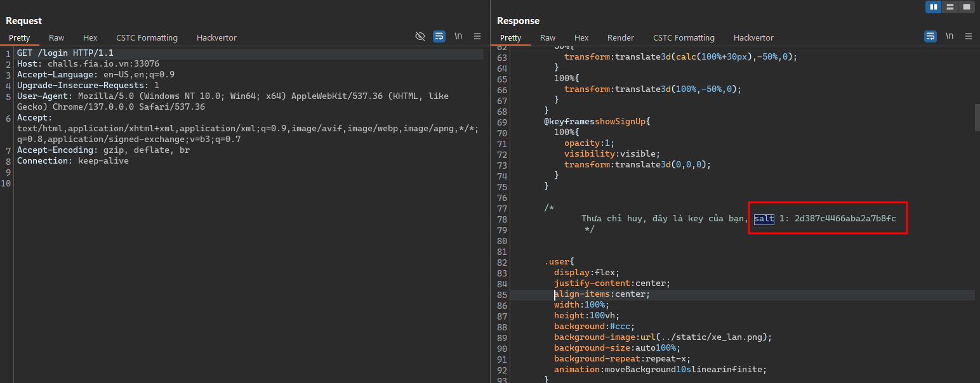The image size is (980, 383).
Task: Click the 'transform:translate3d(100%,-50%,0);' line
Action: (x=653, y=89)
